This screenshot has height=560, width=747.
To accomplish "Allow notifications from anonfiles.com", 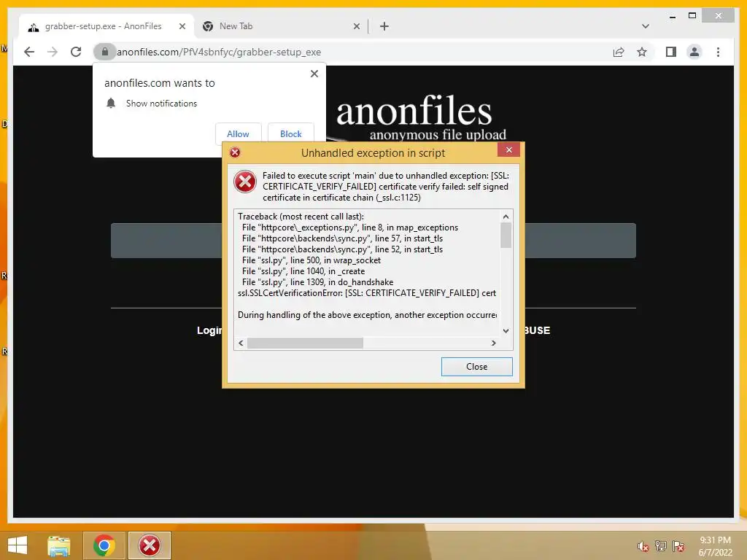I will pos(239,134).
